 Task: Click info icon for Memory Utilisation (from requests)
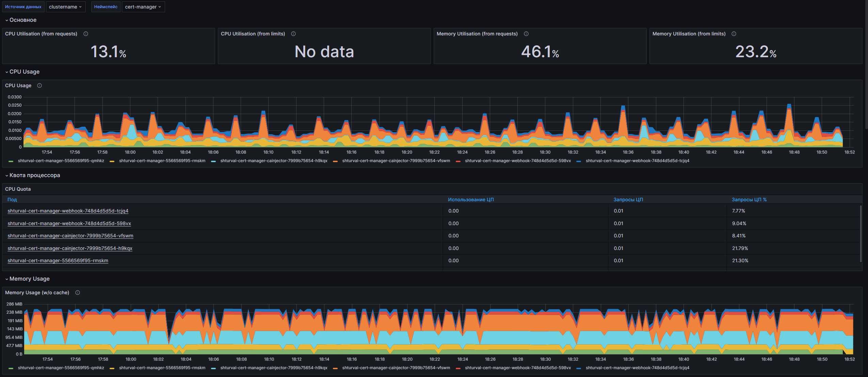526,34
